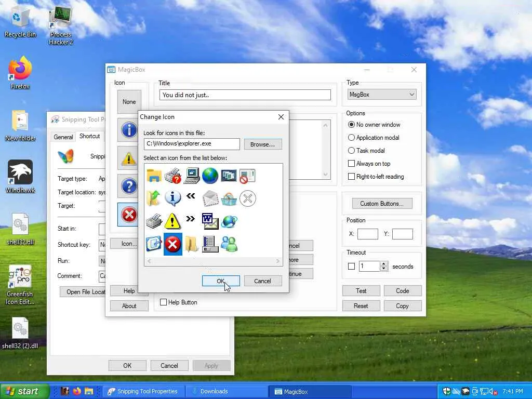Pick the Internet Explorer globe icon
This screenshot has width=532, height=399.
tap(229, 221)
